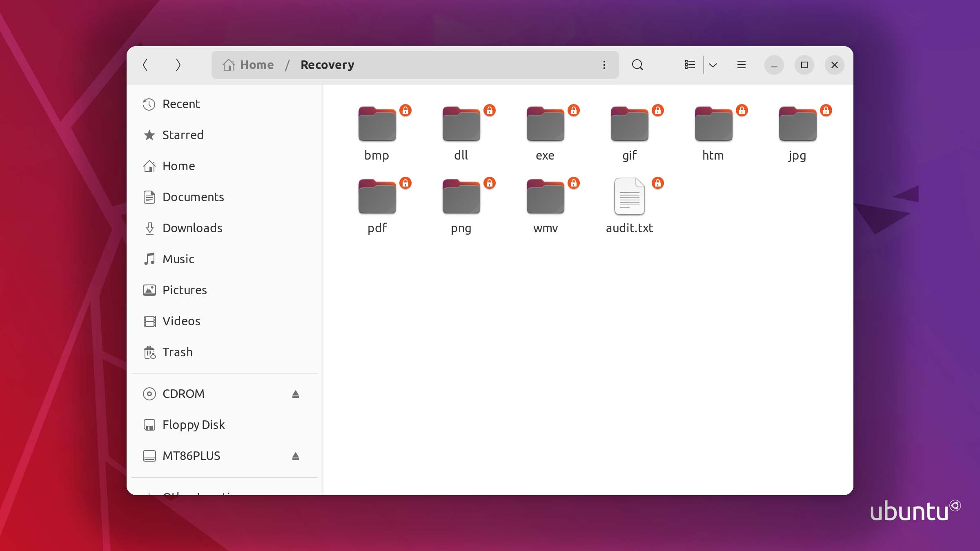Open Starred in sidebar
Viewport: 980px width, 551px height.
pos(225,135)
